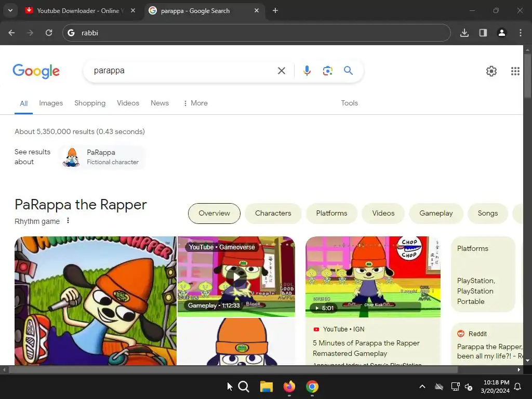
Task: Click Chrome icon in the taskbar
Action: pyautogui.click(x=312, y=387)
